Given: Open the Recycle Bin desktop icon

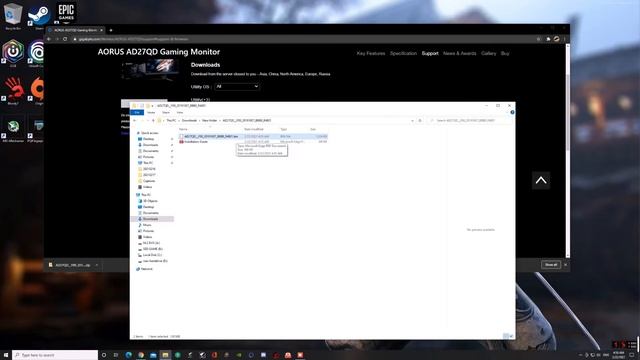Looking at the screenshot, I should coord(13,16).
